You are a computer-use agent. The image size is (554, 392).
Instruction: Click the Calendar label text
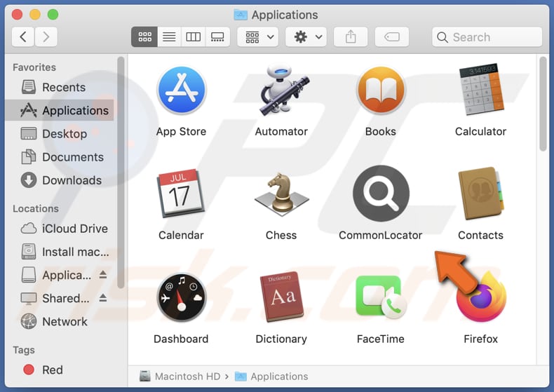(x=181, y=235)
